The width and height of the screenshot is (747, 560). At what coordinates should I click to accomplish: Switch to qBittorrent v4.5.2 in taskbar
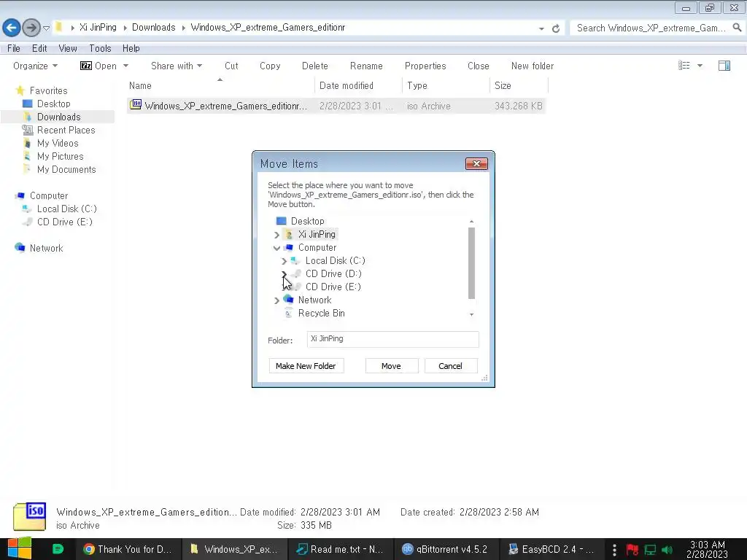coord(446,549)
